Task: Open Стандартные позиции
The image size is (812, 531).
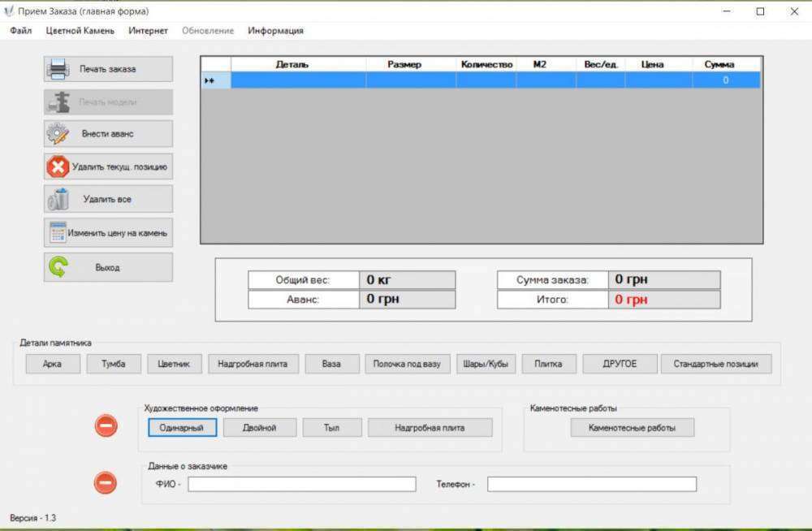Action: point(716,364)
